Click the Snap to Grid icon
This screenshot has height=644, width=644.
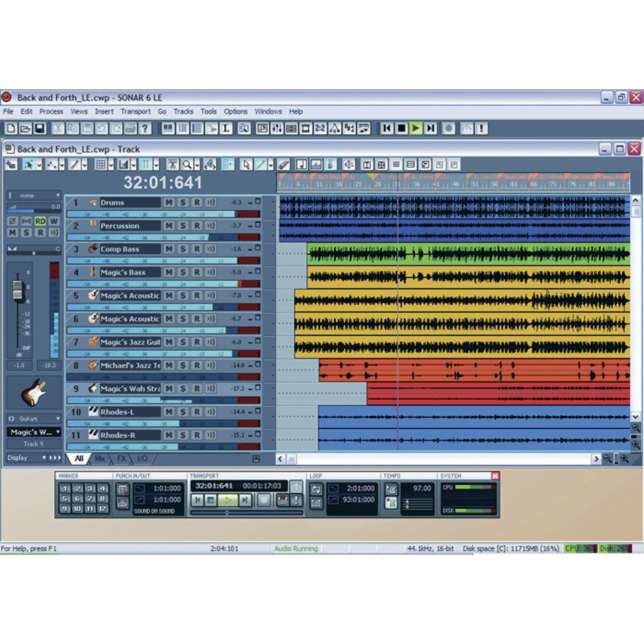[101, 164]
